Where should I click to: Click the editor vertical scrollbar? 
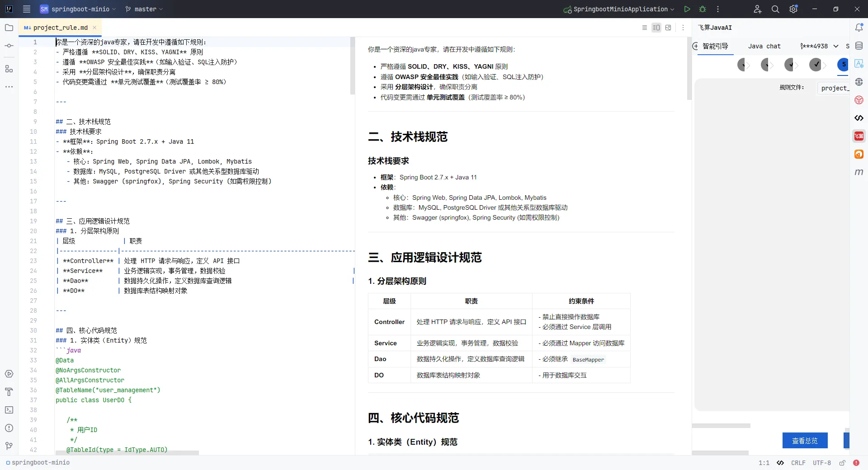point(353,66)
